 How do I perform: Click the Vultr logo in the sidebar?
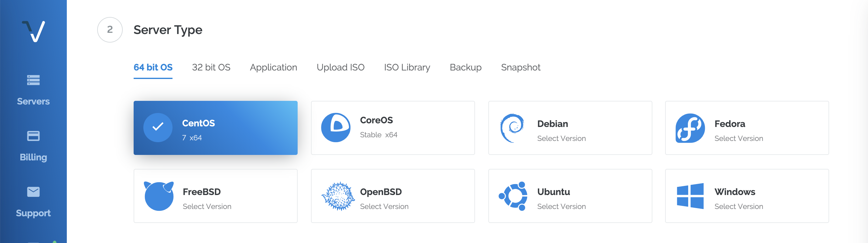click(33, 31)
